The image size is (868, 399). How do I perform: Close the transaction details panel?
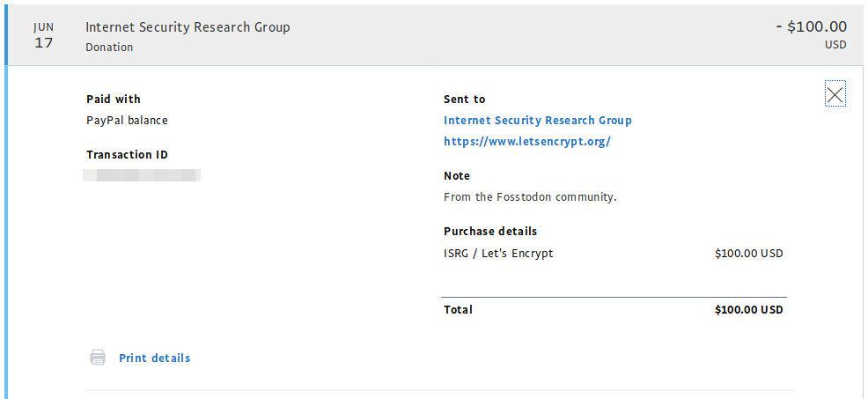click(x=835, y=94)
